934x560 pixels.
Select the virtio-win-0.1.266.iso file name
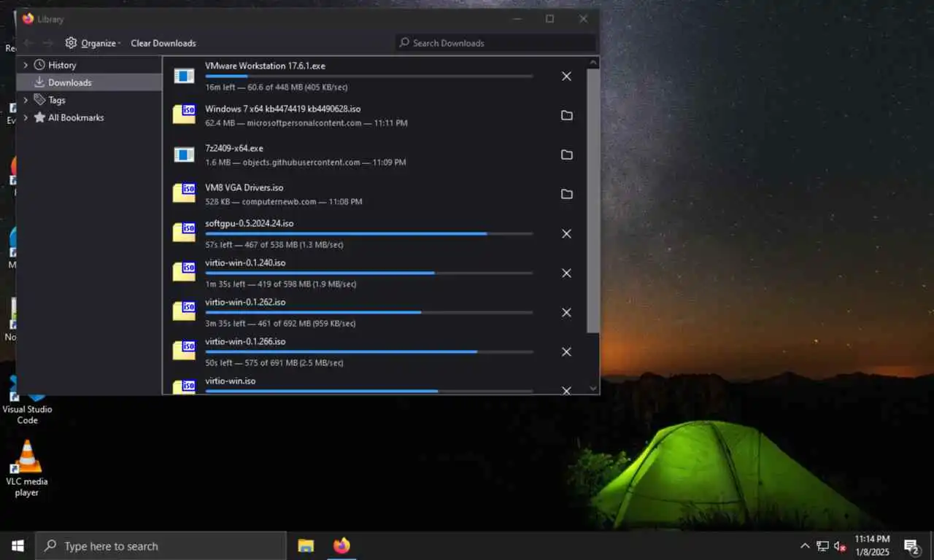point(245,341)
